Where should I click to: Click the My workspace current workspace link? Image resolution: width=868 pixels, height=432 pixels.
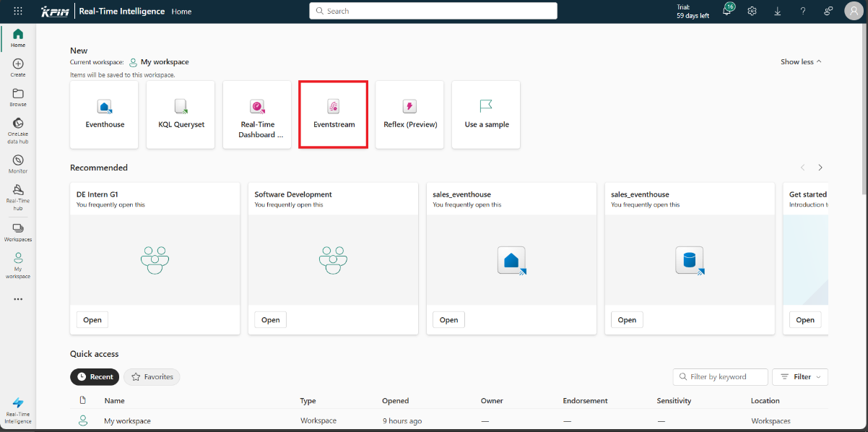click(165, 62)
